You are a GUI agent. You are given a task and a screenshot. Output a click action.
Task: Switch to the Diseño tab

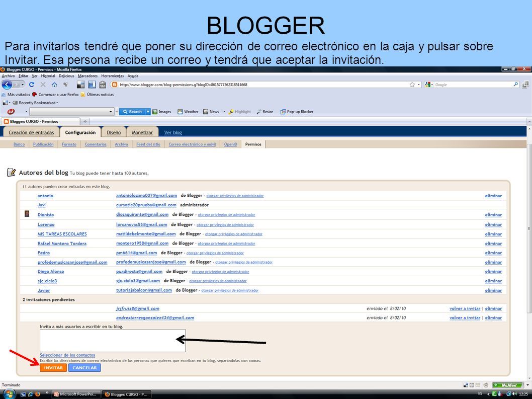[x=114, y=132]
